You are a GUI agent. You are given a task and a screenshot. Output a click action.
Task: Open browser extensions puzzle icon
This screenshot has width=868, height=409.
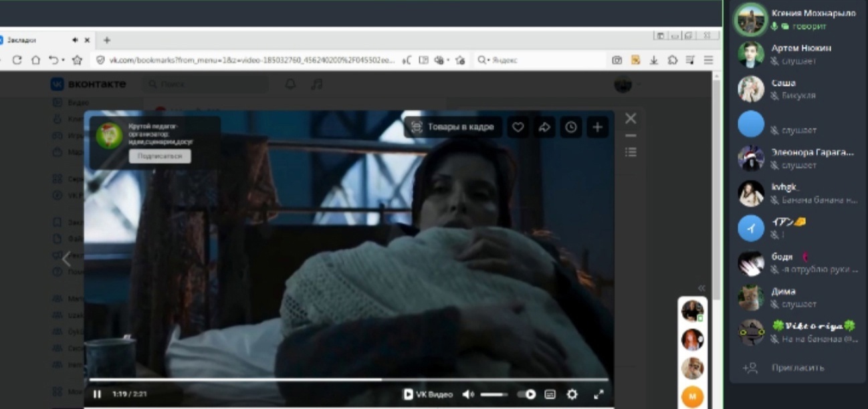672,60
